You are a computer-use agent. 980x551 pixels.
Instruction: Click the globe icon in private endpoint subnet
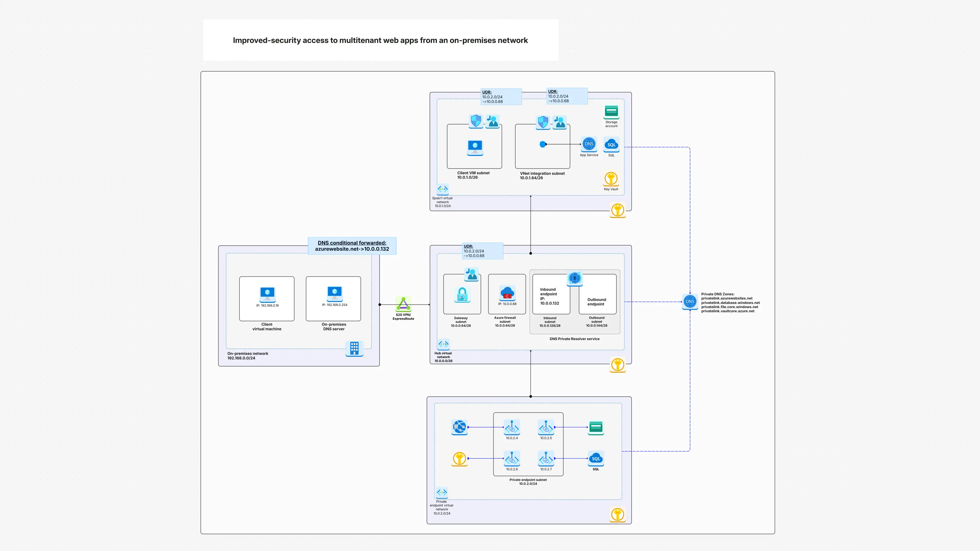coord(459,427)
